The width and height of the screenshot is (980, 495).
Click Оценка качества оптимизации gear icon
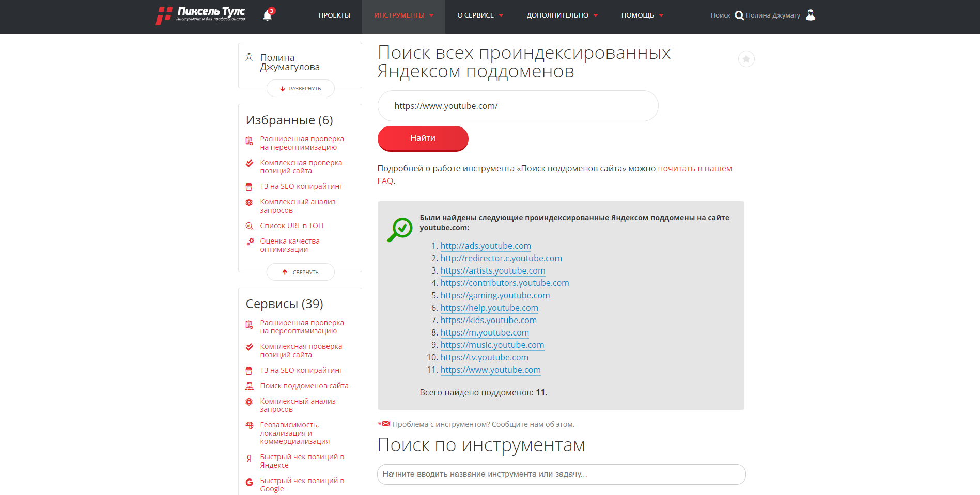coord(250,242)
